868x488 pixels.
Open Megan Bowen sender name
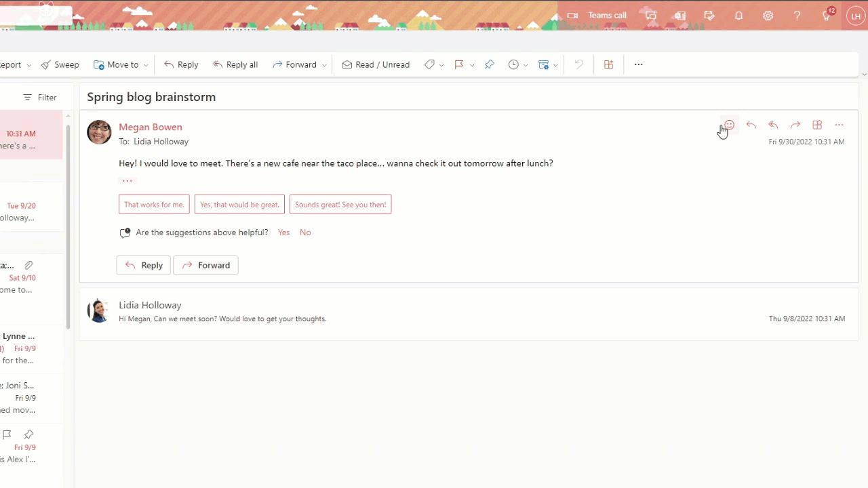click(151, 127)
